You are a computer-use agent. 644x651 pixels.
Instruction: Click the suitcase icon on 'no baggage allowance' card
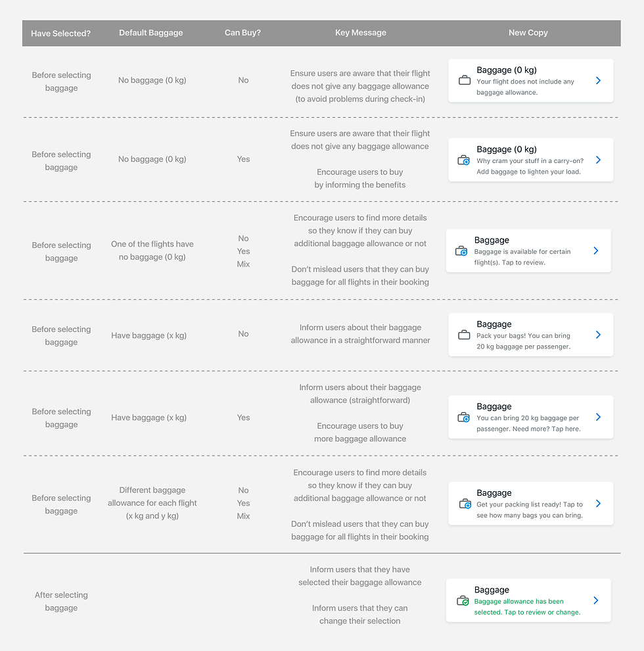coord(465,80)
